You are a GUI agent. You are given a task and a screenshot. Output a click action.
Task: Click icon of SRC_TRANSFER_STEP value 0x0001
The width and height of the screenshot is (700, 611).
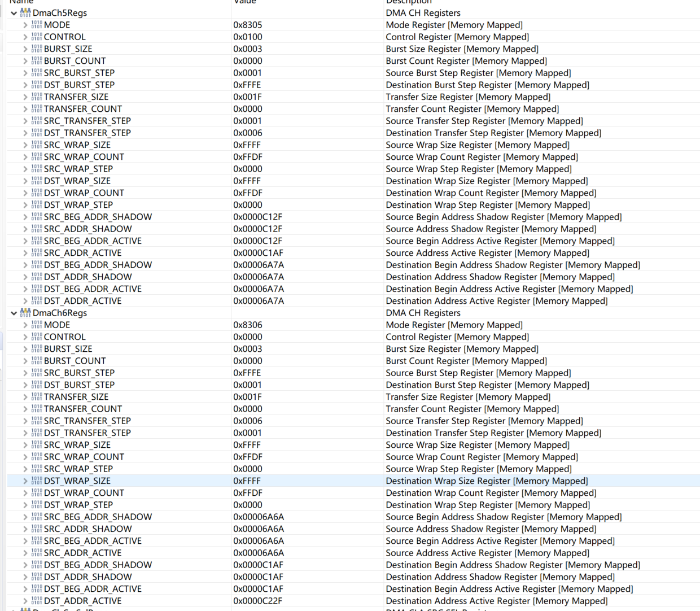coord(37,121)
